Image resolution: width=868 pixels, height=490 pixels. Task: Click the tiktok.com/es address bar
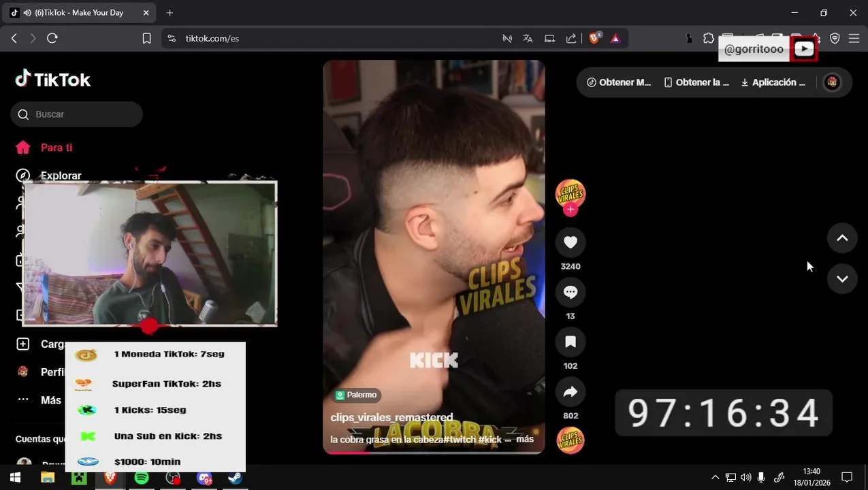pos(212,39)
